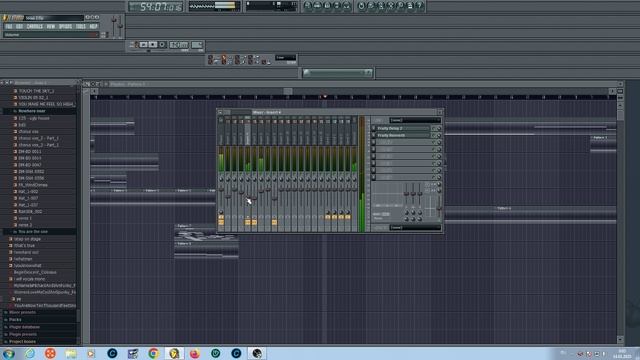The image size is (640, 360).
Task: Click the Master track fader in the mixer
Action: (221, 190)
